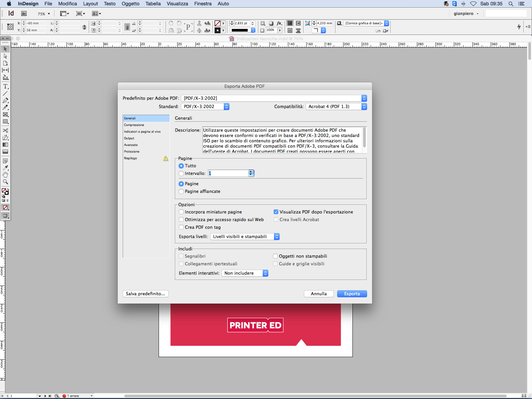Open the Oggetto menu
Image resolution: width=532 pixels, height=399 pixels.
click(x=130, y=4)
